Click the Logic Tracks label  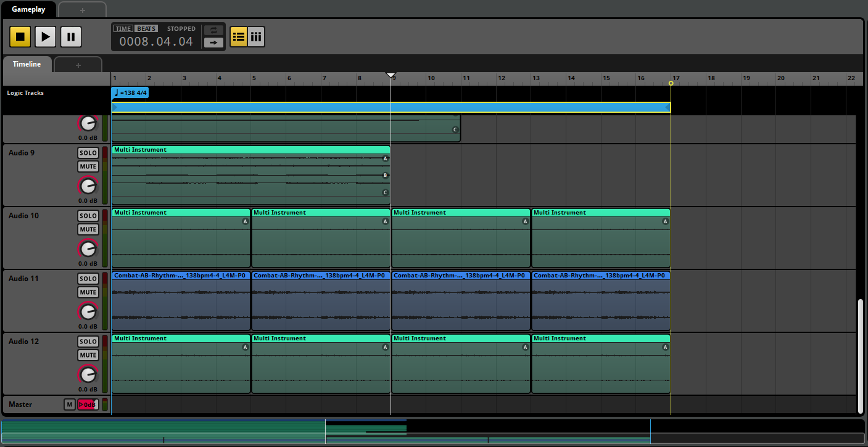(25, 93)
